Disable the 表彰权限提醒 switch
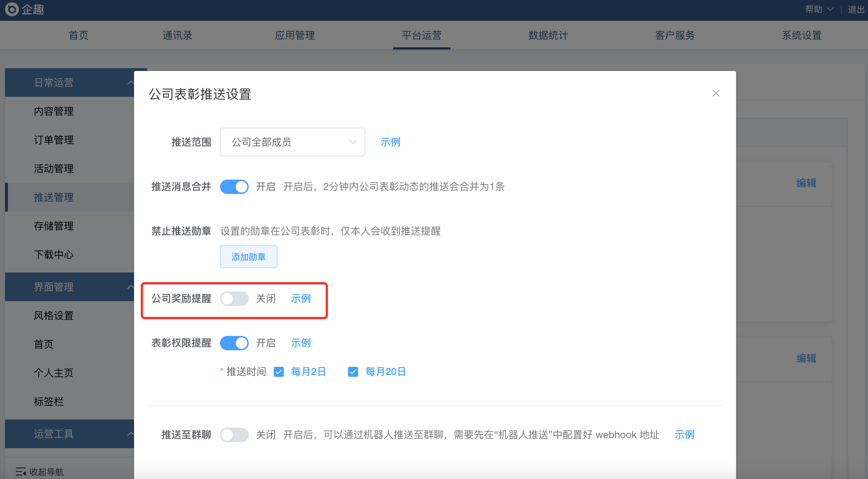This screenshot has height=479, width=868. (x=234, y=343)
